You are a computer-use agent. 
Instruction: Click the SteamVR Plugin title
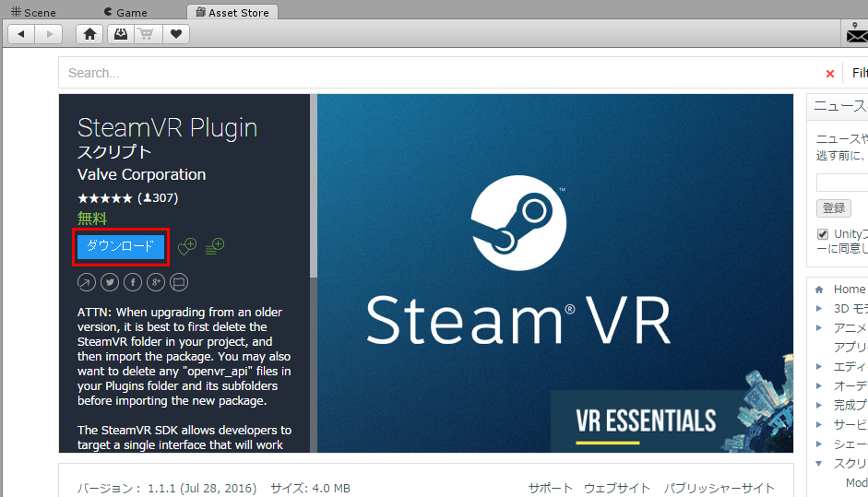tap(167, 128)
